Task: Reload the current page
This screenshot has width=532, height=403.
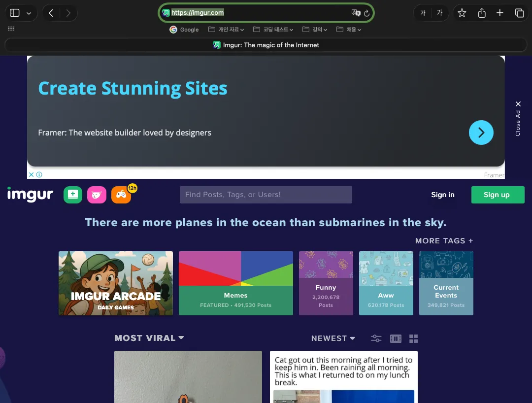Action: coord(366,13)
